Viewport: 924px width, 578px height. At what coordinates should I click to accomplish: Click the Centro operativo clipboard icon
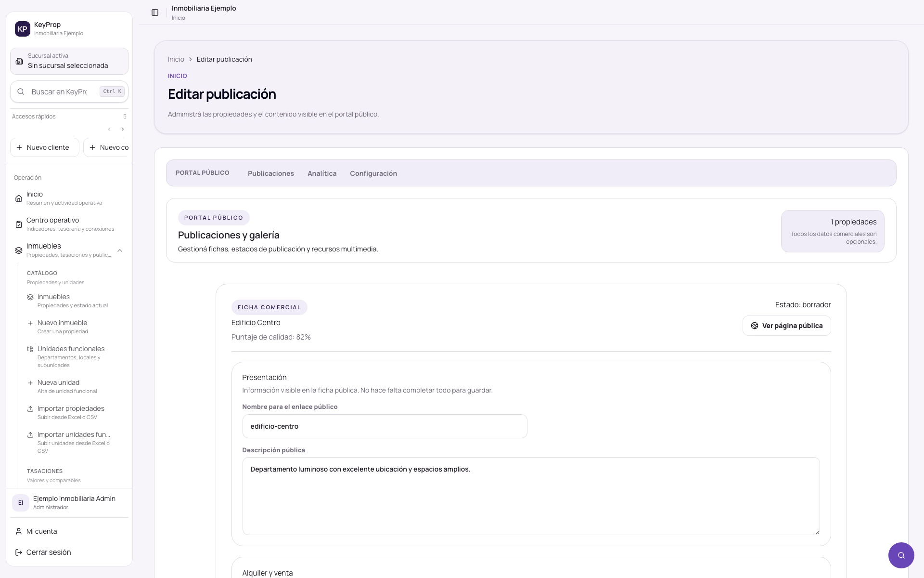19,224
